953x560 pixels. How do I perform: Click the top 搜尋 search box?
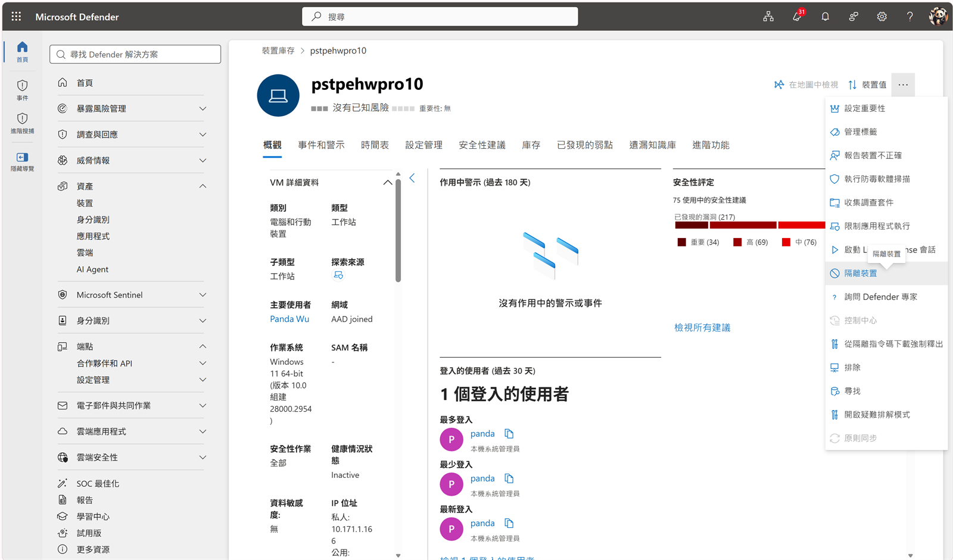point(440,17)
